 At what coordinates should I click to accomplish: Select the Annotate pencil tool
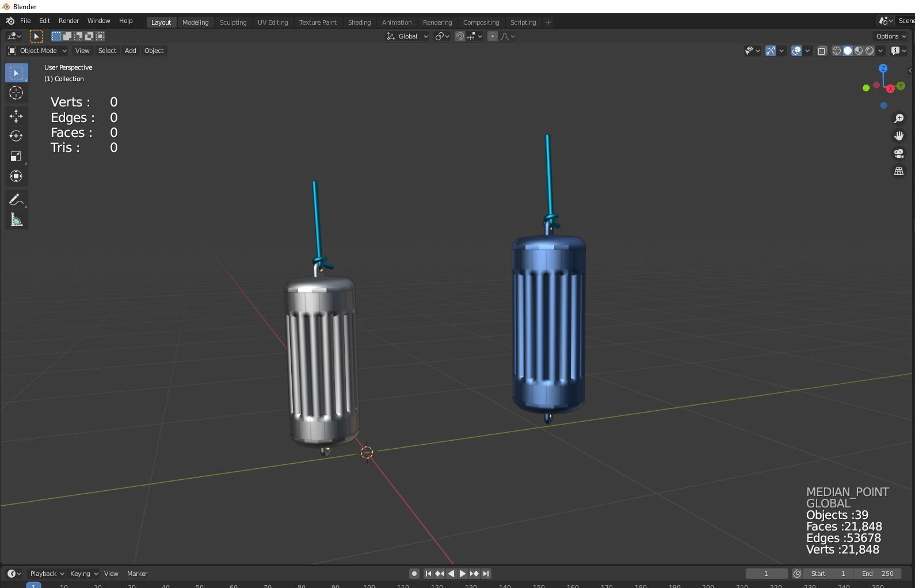[x=16, y=200]
